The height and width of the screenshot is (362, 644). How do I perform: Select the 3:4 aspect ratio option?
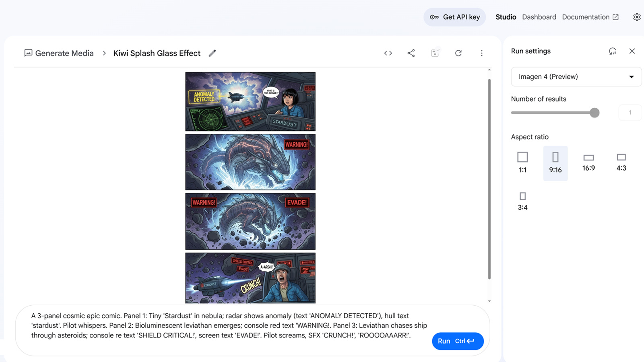click(522, 201)
